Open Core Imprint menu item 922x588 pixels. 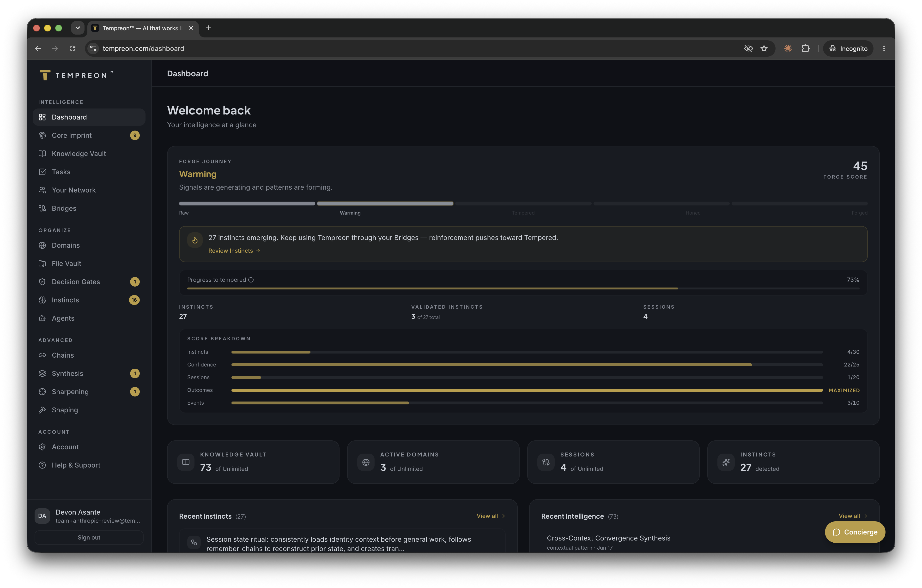pyautogui.click(x=89, y=136)
